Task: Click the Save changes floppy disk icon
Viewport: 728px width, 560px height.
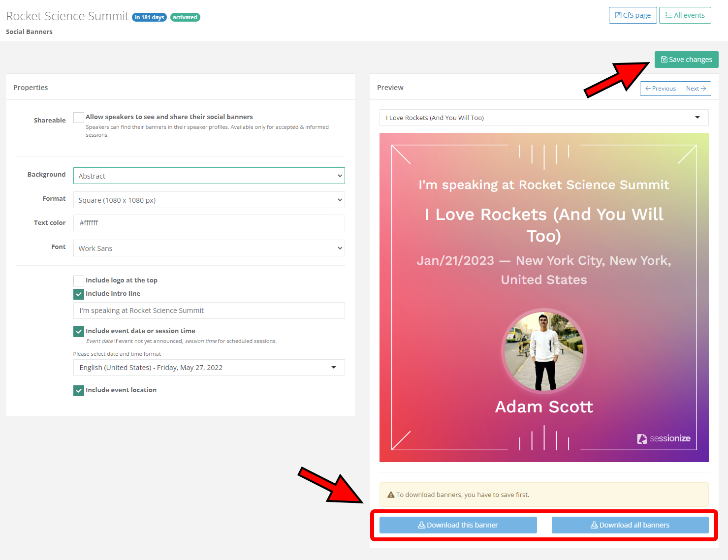Action: (664, 60)
